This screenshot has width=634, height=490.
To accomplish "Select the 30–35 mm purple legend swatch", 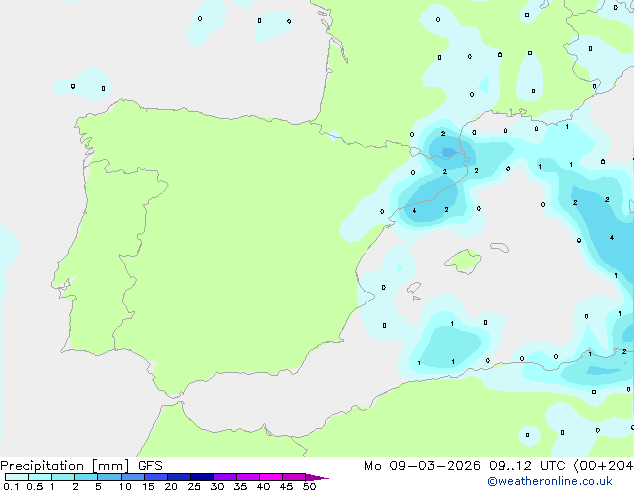I will (x=225, y=477).
